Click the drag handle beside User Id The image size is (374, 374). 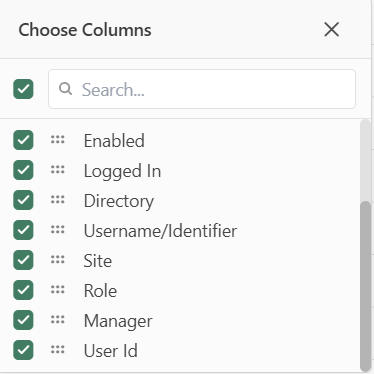point(58,350)
